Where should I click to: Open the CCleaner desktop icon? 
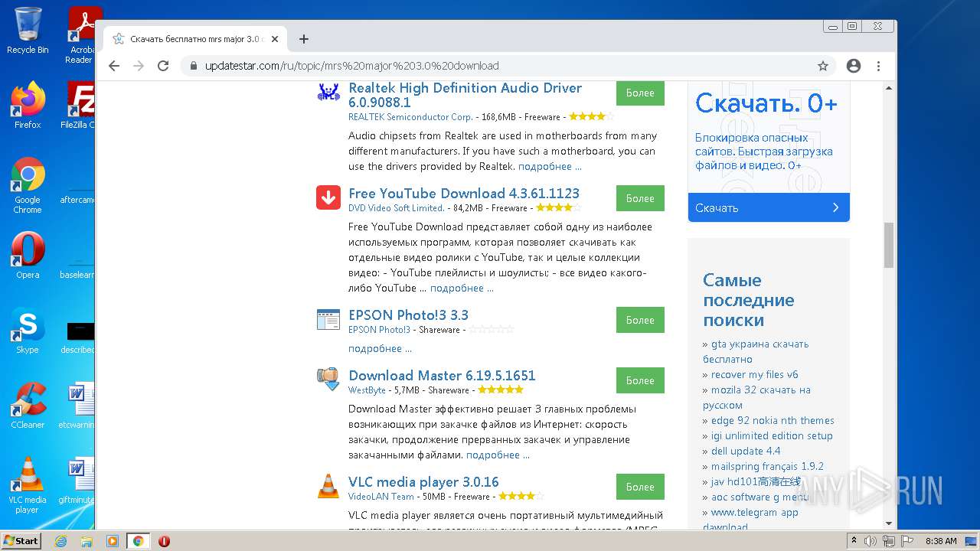tap(28, 406)
